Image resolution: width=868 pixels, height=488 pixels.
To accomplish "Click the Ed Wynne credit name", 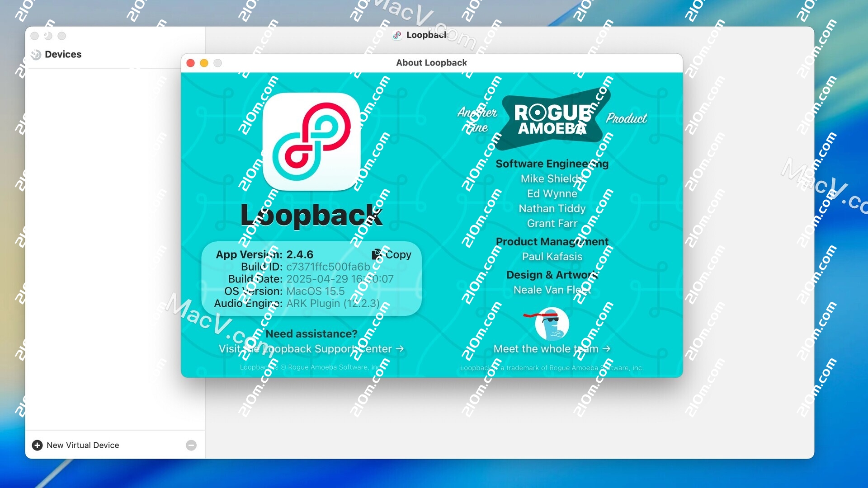I will tap(552, 193).
